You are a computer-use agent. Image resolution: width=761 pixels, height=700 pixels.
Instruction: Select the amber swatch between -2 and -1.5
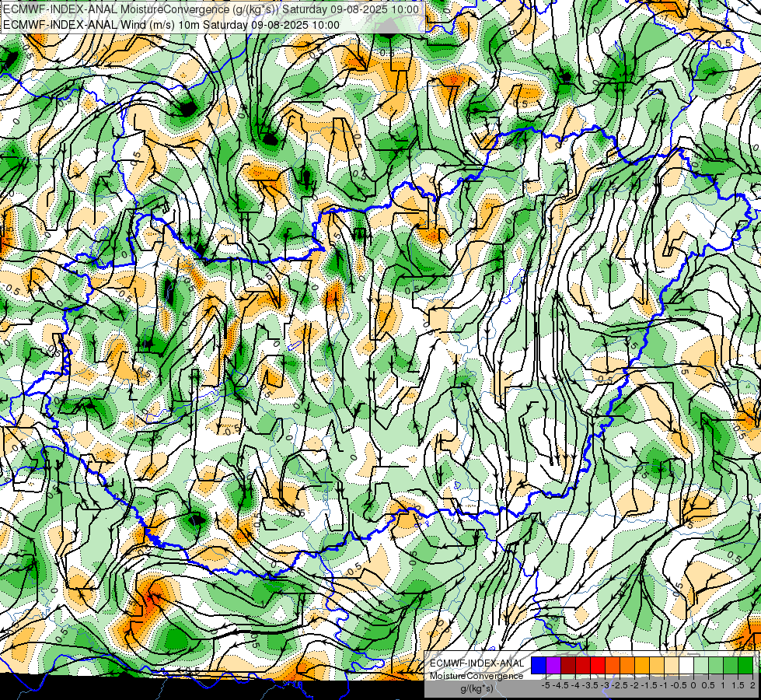(x=642, y=666)
